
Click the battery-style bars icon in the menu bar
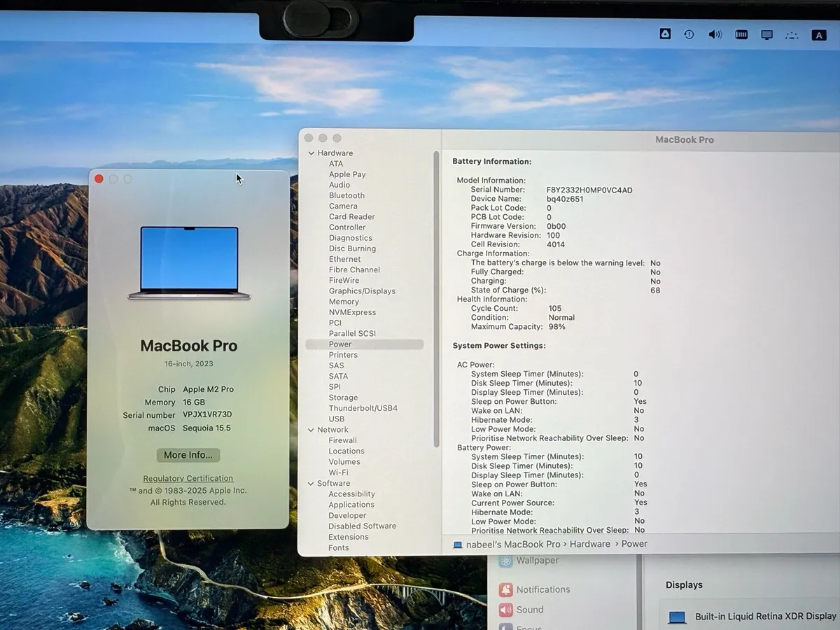742,35
